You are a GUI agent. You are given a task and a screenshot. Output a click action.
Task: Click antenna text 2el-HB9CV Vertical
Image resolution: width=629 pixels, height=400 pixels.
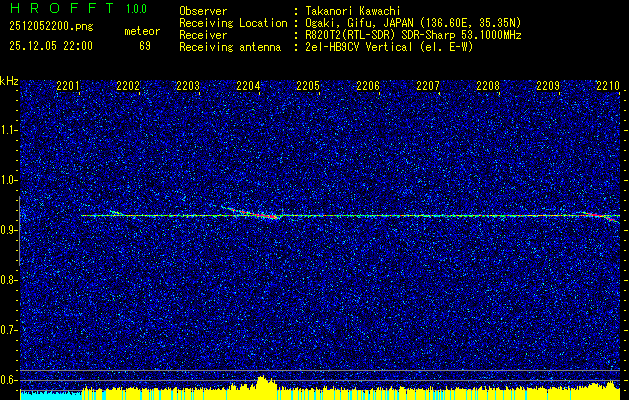pyautogui.click(x=357, y=47)
